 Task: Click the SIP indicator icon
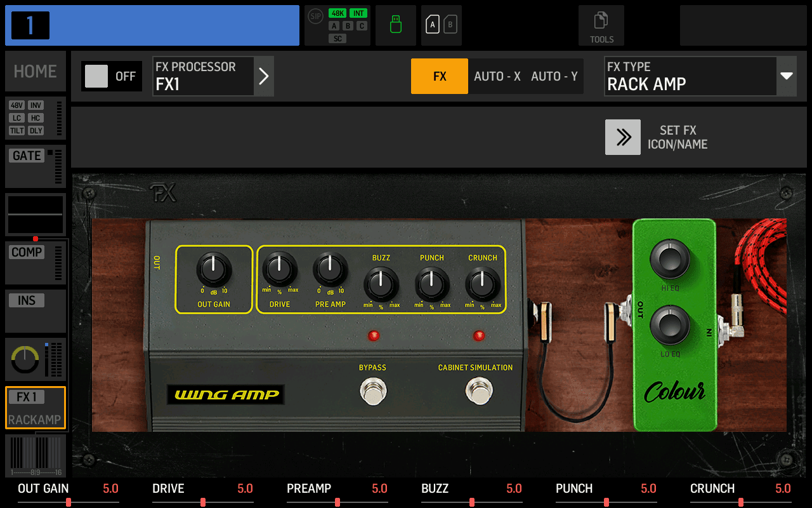pos(315,16)
